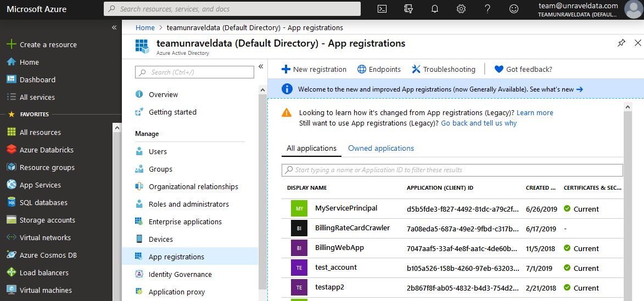The image size is (644, 301).
Task: Click the applications list scroll-up arrow
Action: (x=627, y=106)
